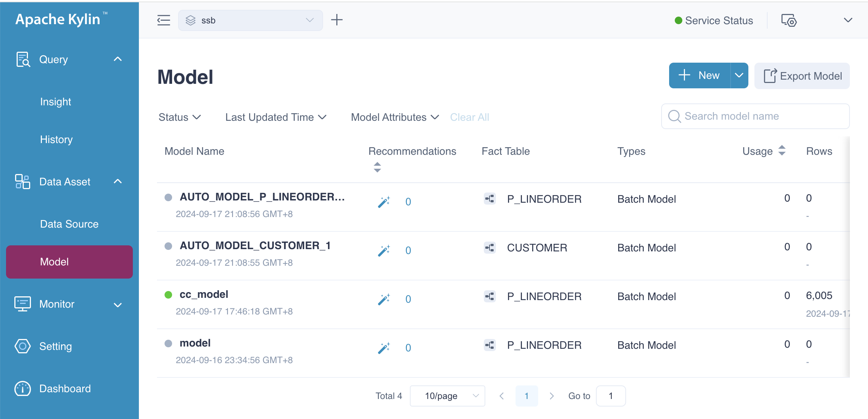Viewport: 868px width, 419px height.
Task: Click the Search model name field
Action: click(x=755, y=116)
